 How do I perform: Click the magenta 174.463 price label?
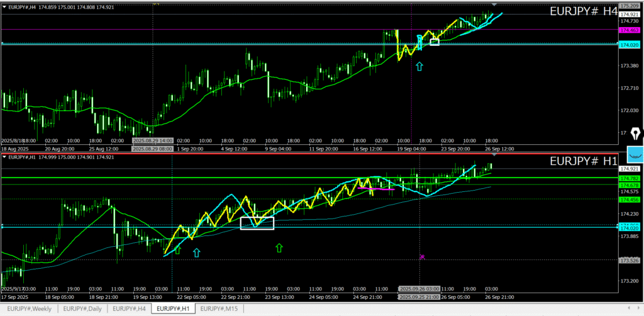[630, 30]
